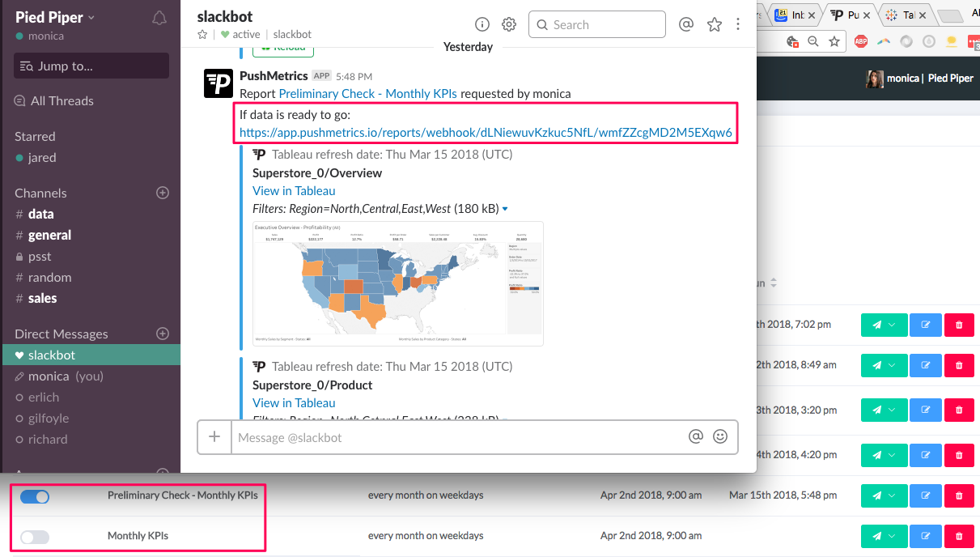The height and width of the screenshot is (557, 980).
Task: Open the emoji picker in message box
Action: click(720, 437)
